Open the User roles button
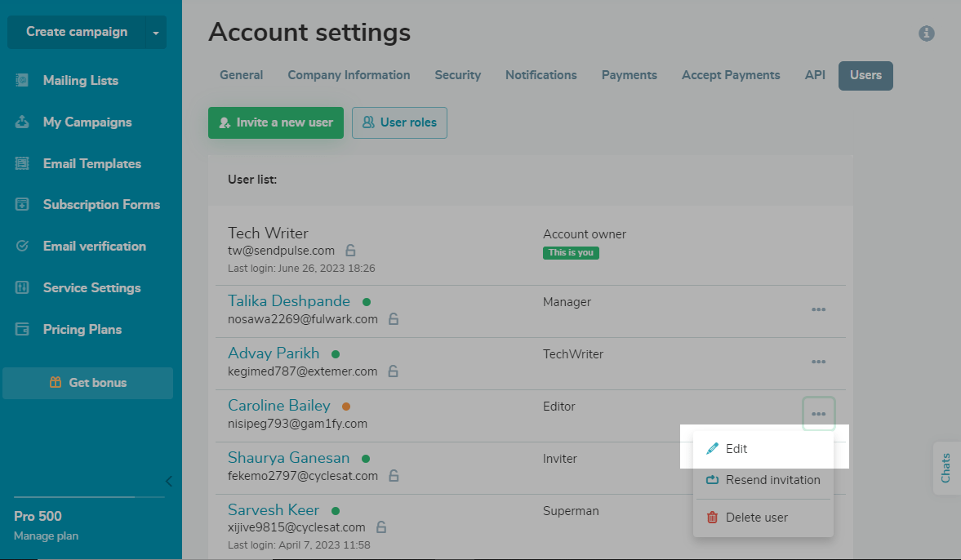 [x=399, y=122]
